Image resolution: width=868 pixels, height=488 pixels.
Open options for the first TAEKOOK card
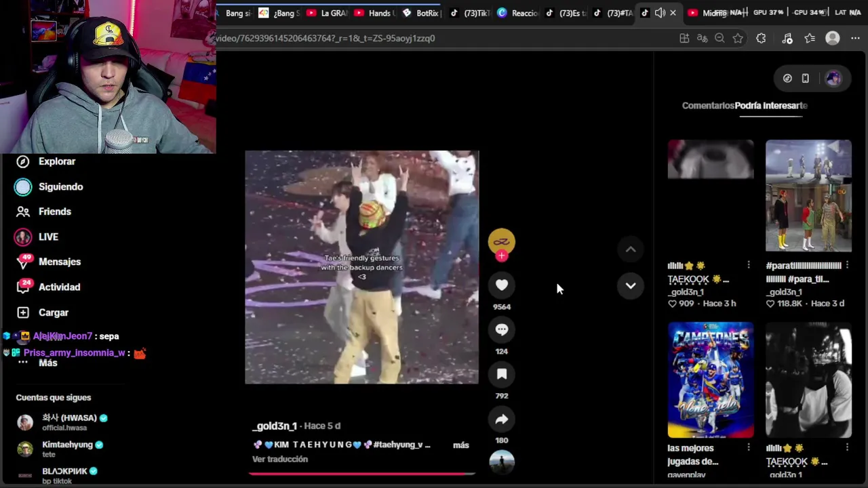tap(749, 265)
